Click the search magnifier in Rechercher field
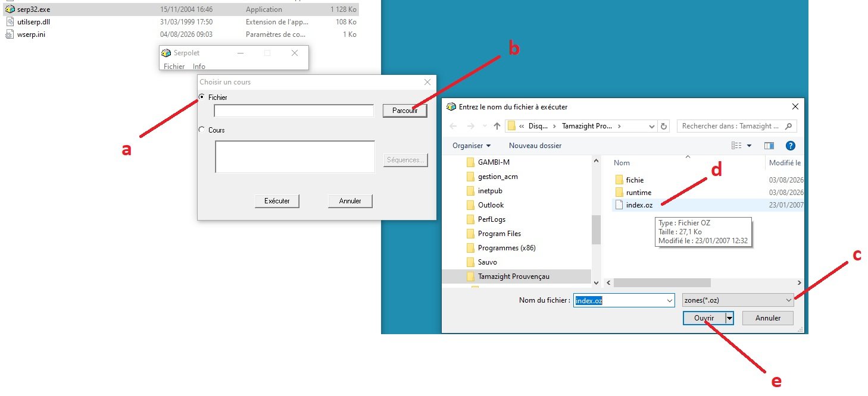Viewport: 868px width, 396px height. [789, 126]
